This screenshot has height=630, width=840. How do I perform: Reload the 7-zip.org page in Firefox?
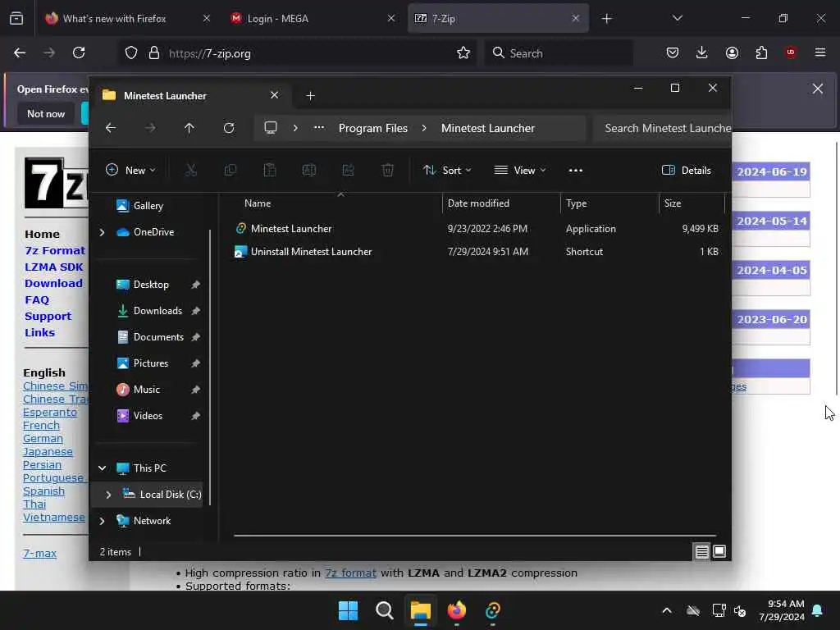[79, 52]
